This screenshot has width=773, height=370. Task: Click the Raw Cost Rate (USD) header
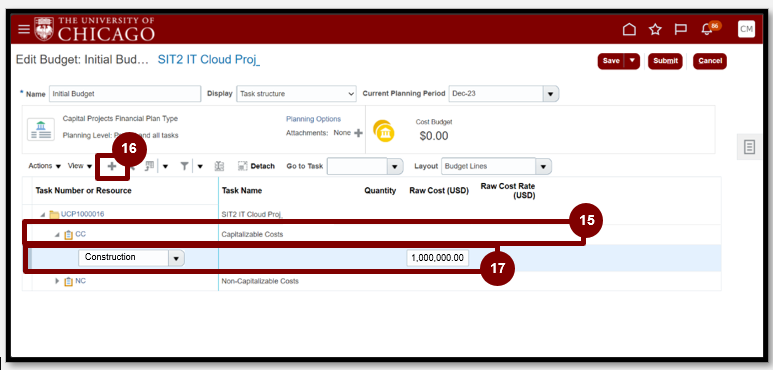pyautogui.click(x=508, y=191)
